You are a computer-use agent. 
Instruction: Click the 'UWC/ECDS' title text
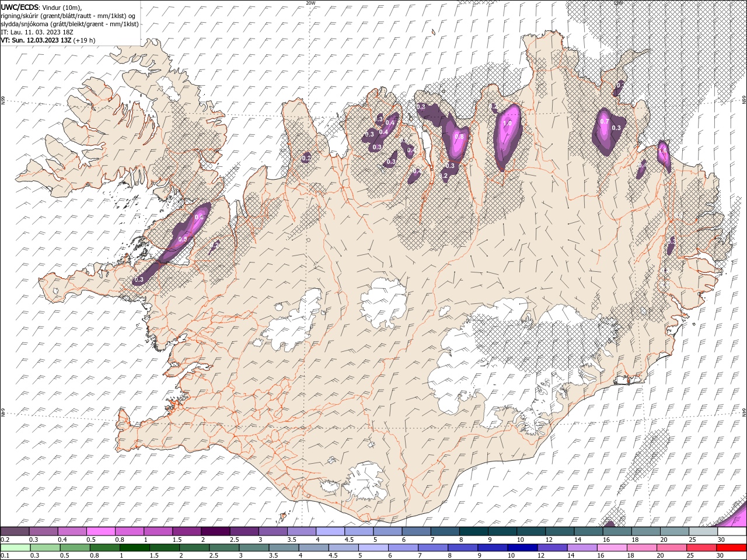[x=19, y=6]
